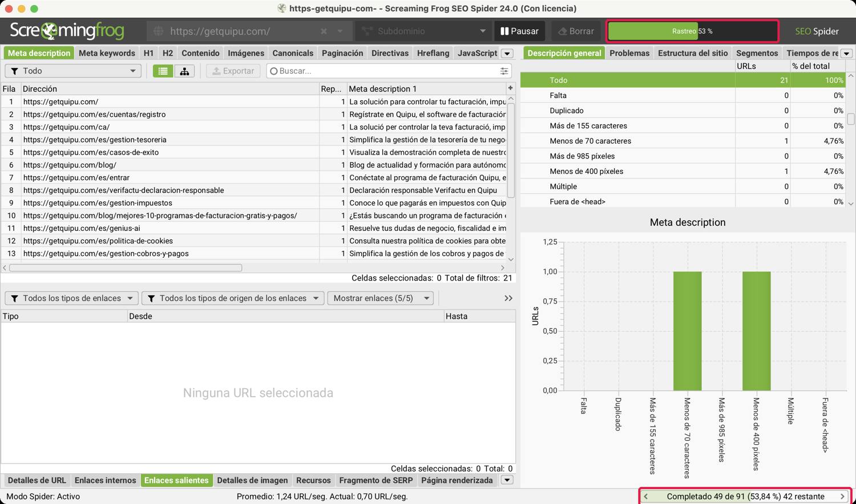Open the JavaScript tab
Image resolution: width=856 pixels, height=504 pixels.
tap(477, 53)
